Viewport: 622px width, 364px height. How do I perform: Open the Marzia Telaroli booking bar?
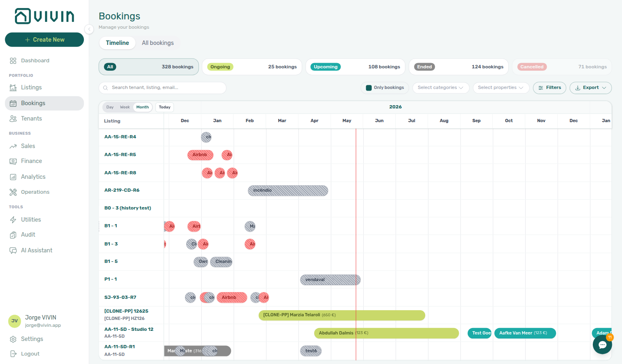pyautogui.click(x=342, y=315)
